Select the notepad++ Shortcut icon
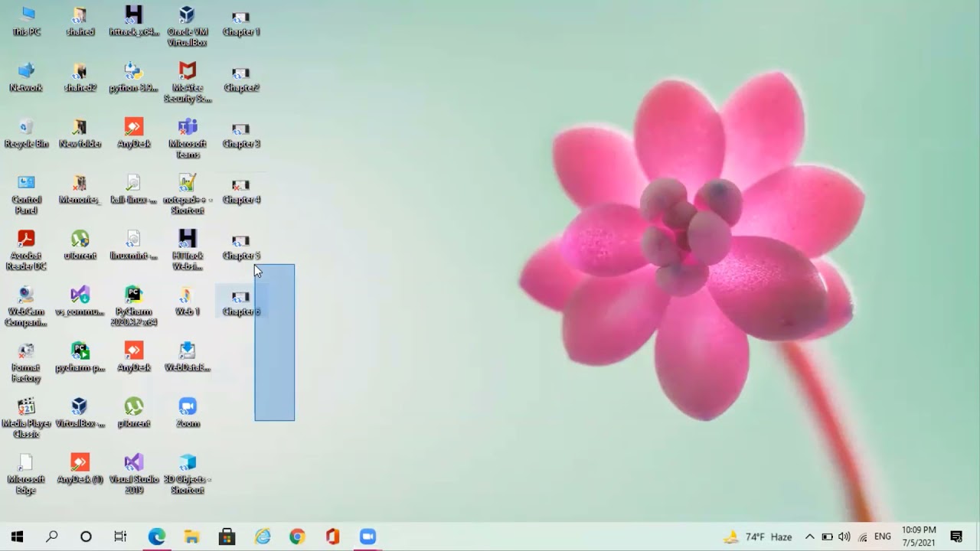Screen dimensions: 980x551 coord(188,194)
